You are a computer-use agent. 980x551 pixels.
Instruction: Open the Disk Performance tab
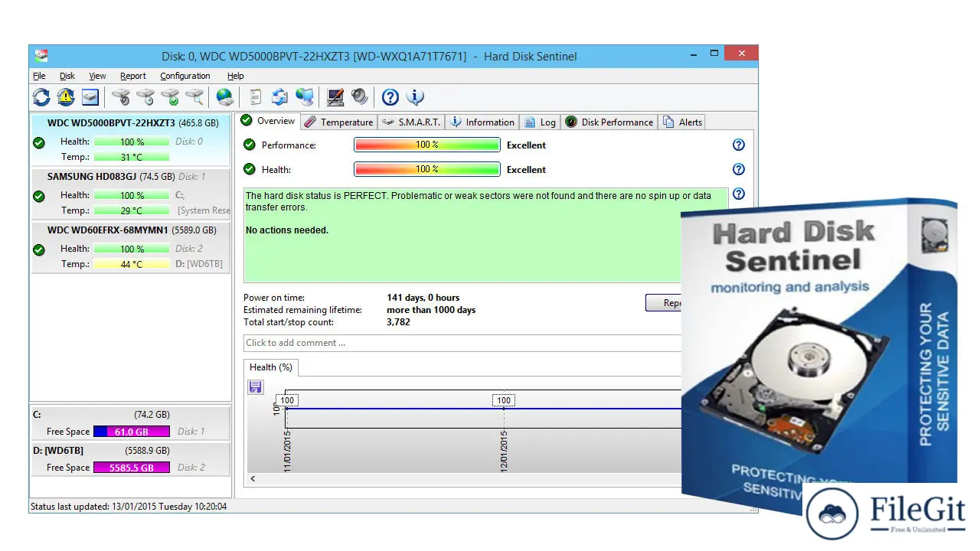tap(609, 122)
